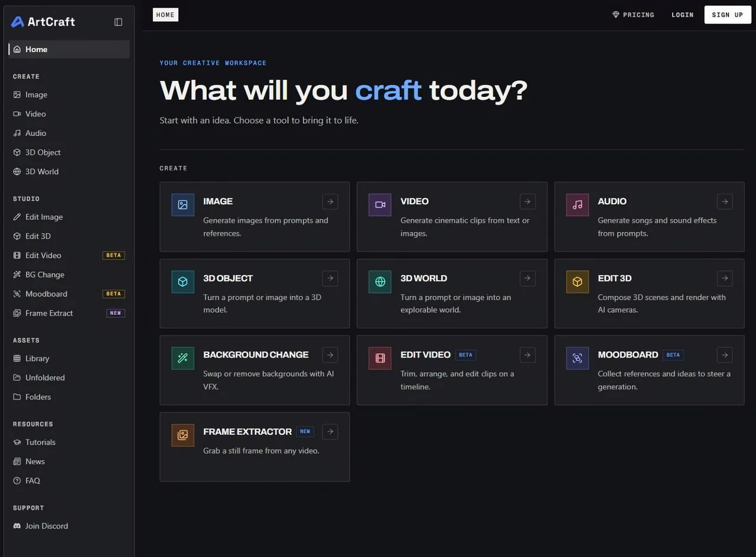756x557 pixels.
Task: Click the Home breadcrumb tab in the header
Action: tap(165, 15)
